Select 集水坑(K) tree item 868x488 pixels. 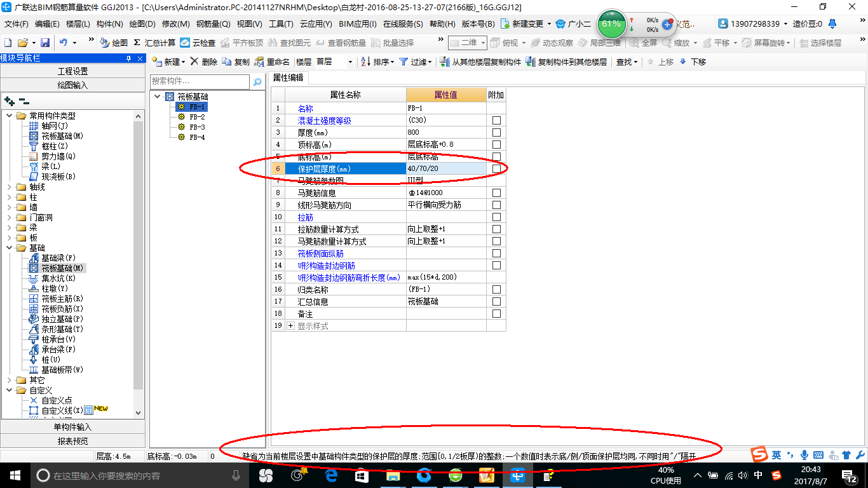[58, 278]
